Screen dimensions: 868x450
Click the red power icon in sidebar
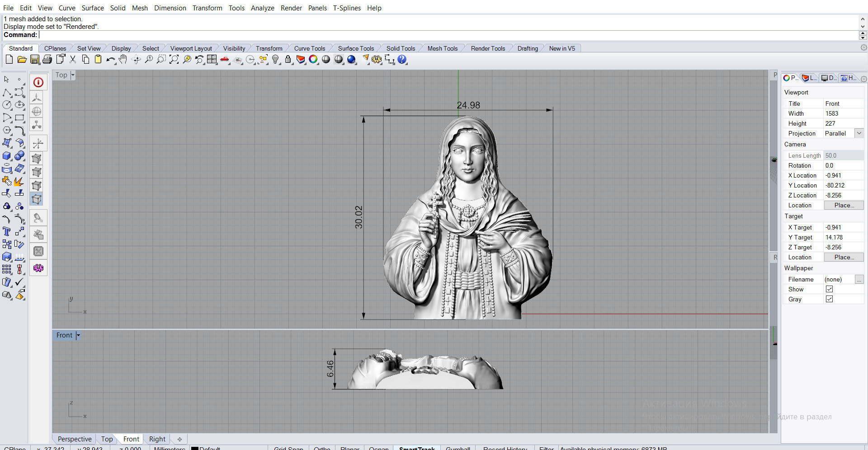[38, 82]
